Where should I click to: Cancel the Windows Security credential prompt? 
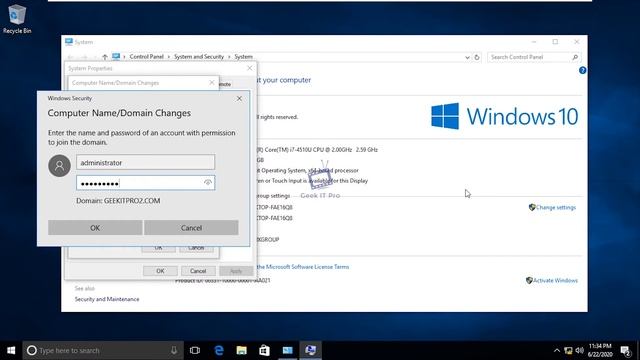click(191, 228)
